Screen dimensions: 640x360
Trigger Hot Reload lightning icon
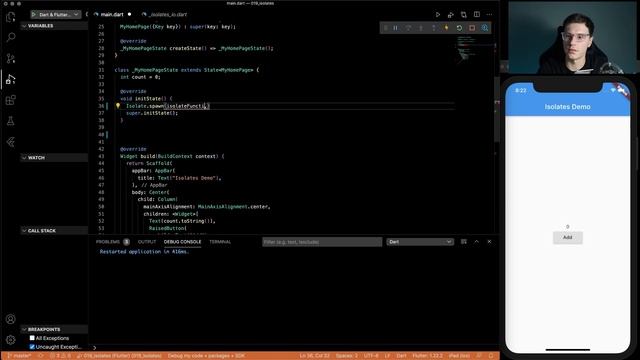coord(447,28)
